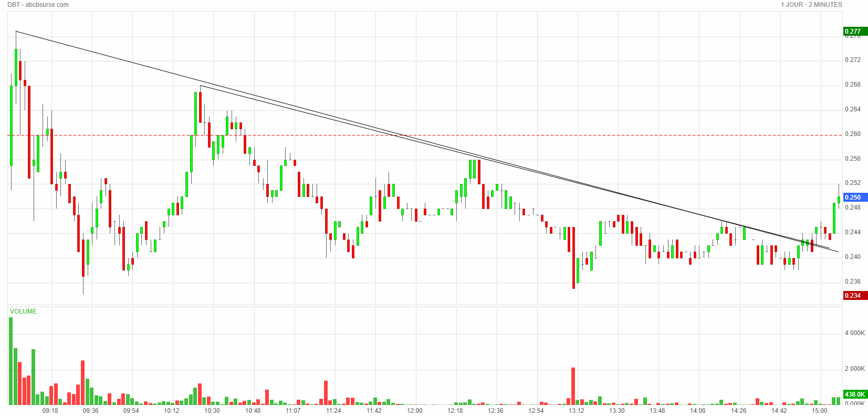Viewport: 868px width, 416px height.
Task: Click the 14:06 time axis label
Action: 698,411
